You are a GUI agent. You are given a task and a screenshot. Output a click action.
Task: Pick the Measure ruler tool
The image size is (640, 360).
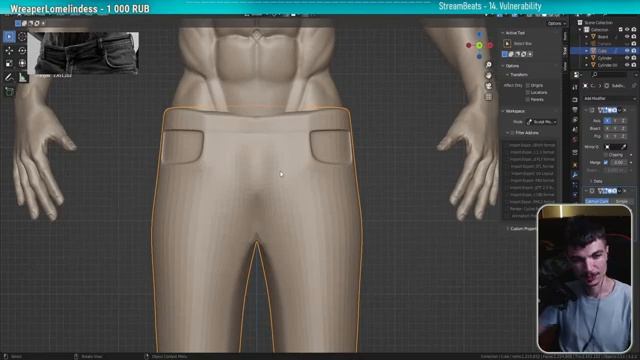click(x=22, y=77)
